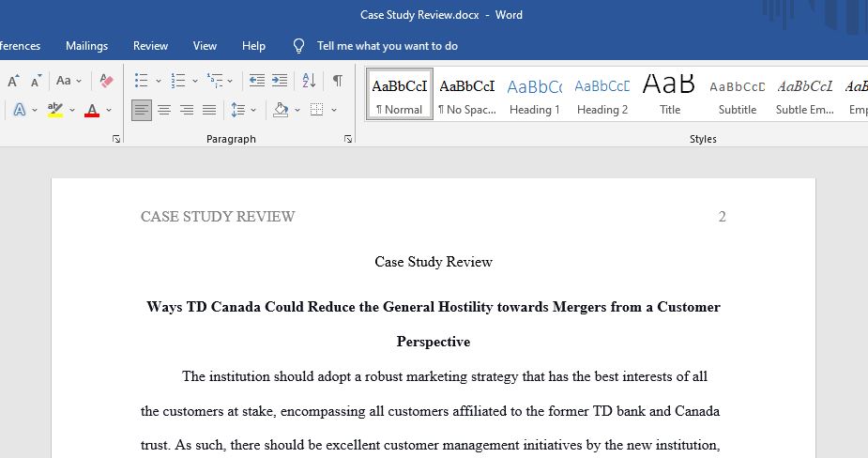
Task: Click the CASE STUDY REVIEW running header
Action: tap(218, 217)
